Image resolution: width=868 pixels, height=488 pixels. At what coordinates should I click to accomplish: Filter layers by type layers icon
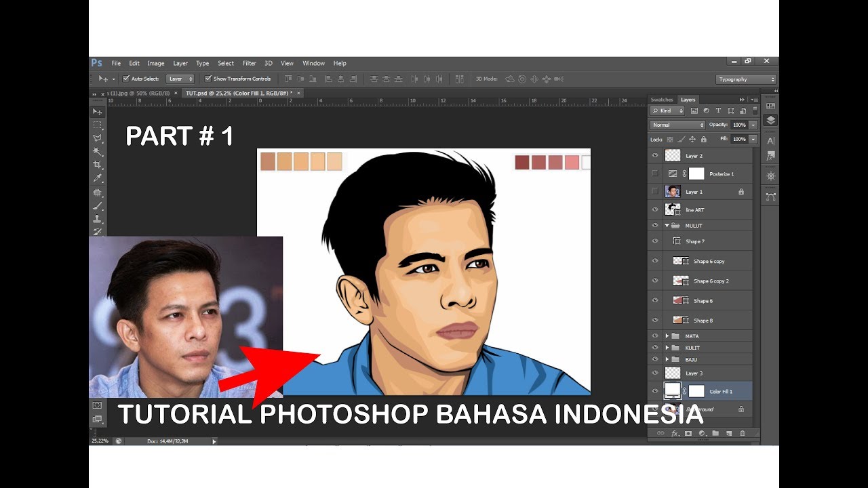pos(719,110)
